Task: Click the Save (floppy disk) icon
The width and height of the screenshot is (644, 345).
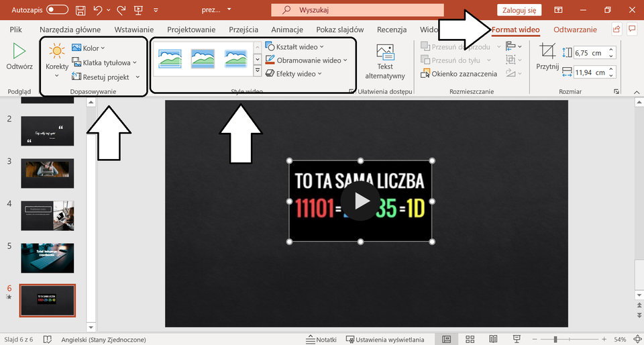Action: [x=81, y=10]
